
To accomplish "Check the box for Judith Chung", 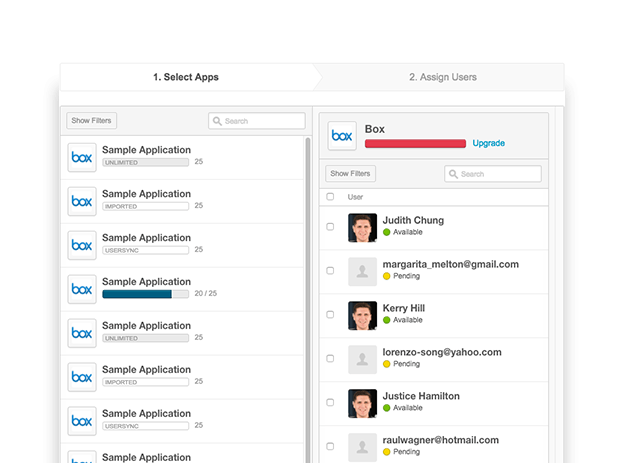I will (330, 227).
